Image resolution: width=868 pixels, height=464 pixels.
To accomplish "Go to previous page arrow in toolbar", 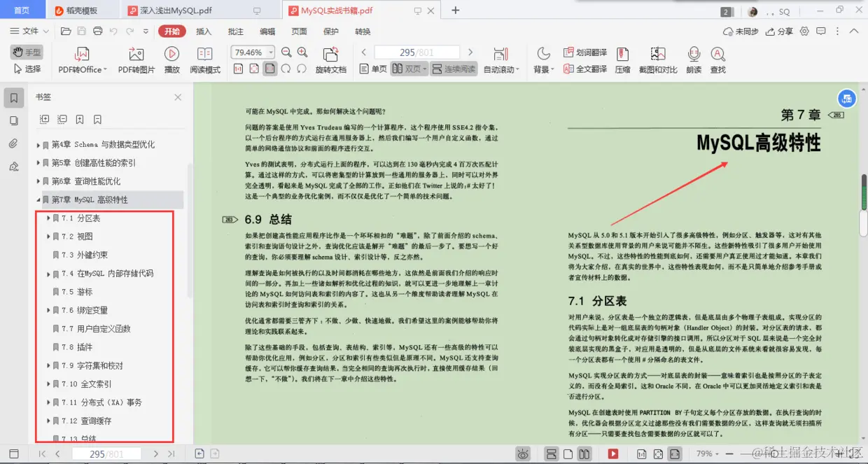I will click(364, 52).
